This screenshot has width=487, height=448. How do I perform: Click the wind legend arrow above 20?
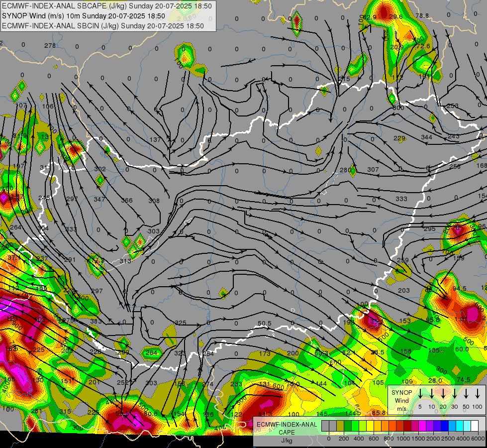[x=443, y=394]
